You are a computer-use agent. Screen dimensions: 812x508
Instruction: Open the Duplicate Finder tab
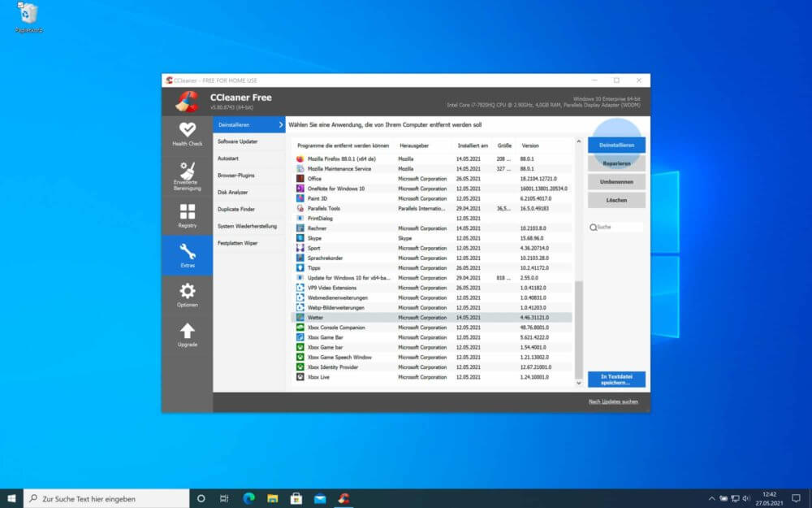coord(249,210)
